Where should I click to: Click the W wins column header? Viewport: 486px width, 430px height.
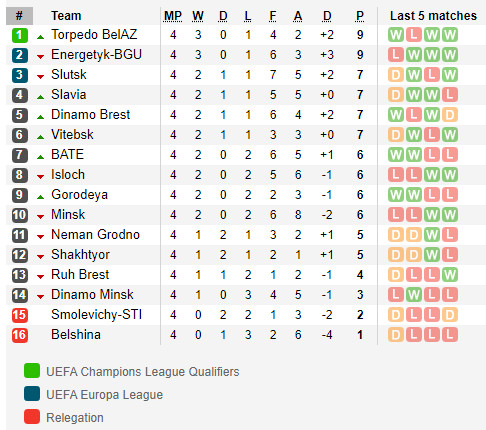click(x=198, y=16)
